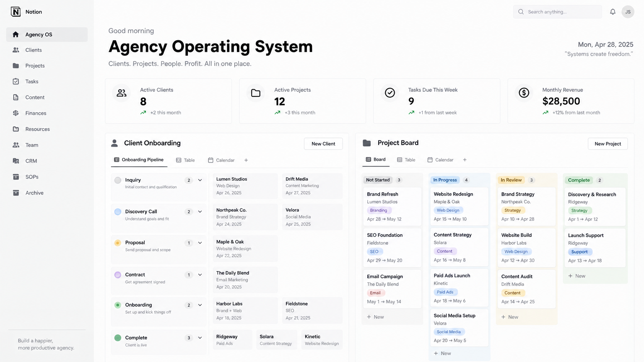644x362 pixels.
Task: Click the Finances dollar icon in sidebar
Action: click(x=16, y=113)
